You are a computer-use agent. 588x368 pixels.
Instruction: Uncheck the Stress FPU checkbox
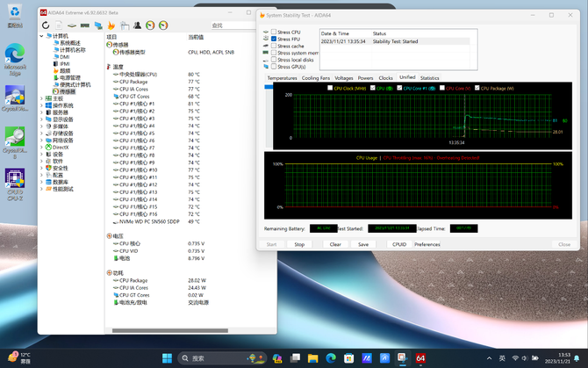coord(274,39)
